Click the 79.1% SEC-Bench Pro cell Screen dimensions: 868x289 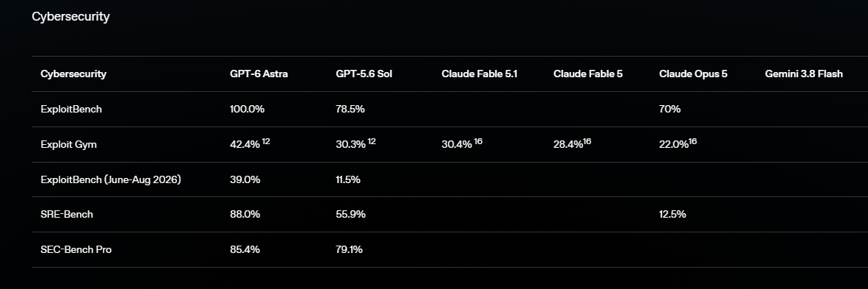(349, 249)
